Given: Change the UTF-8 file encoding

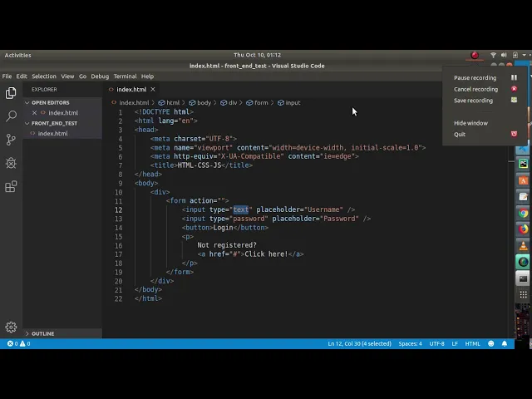Looking at the screenshot, I should pyautogui.click(x=436, y=343).
